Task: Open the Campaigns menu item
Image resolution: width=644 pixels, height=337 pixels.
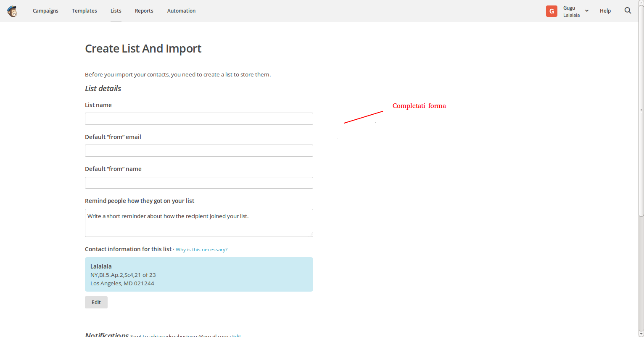Action: [45, 11]
